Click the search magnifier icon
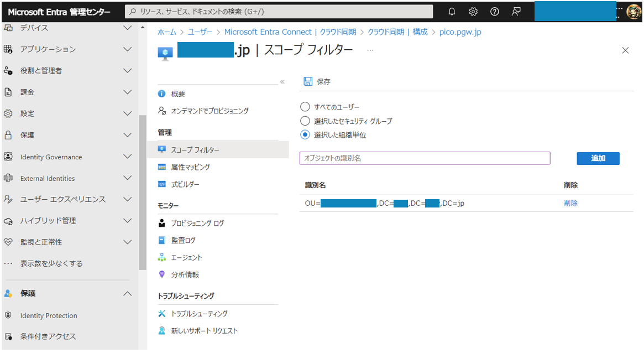644x353 pixels. tap(132, 12)
